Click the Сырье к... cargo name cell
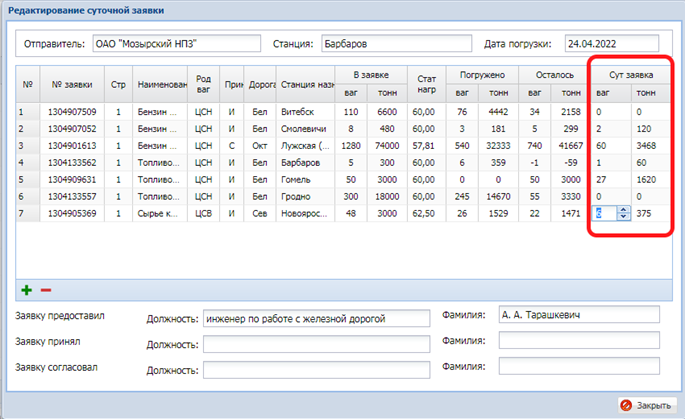This screenshot has height=419, width=685. pos(160,214)
